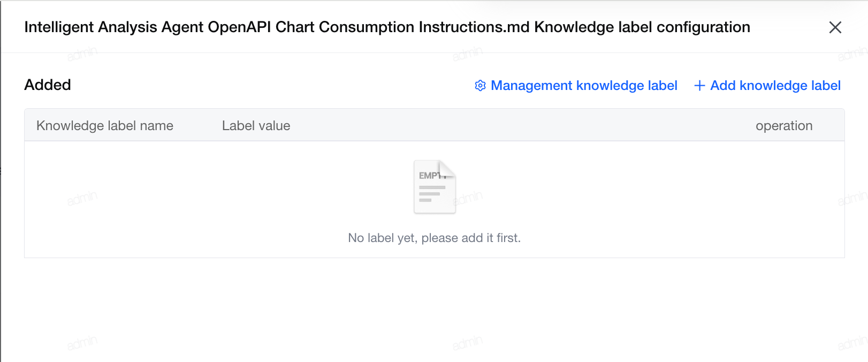Click the Label value column header
The width and height of the screenshot is (868, 362).
[256, 126]
